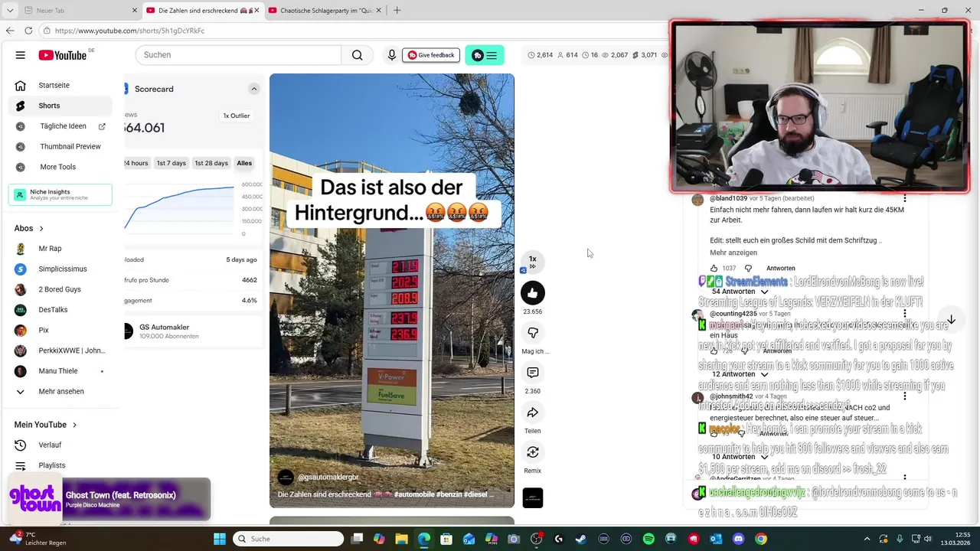Open Discord from the taskbar
The height and width of the screenshot is (551, 980).
738,539
